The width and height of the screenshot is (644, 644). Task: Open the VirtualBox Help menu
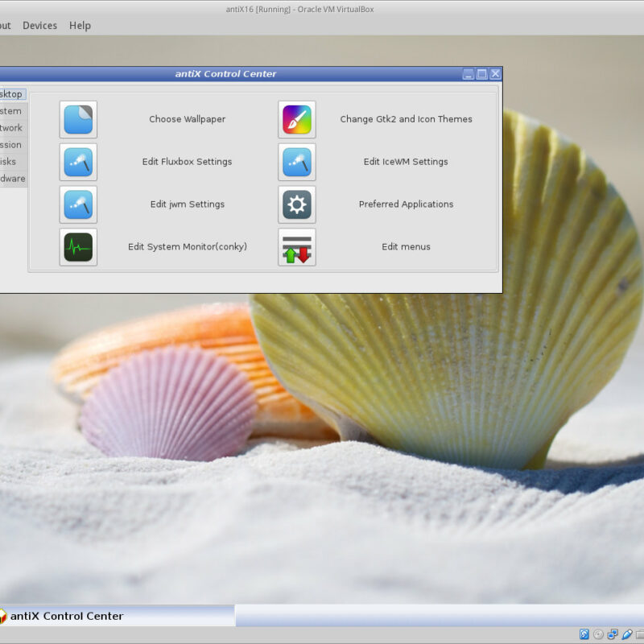(x=80, y=26)
